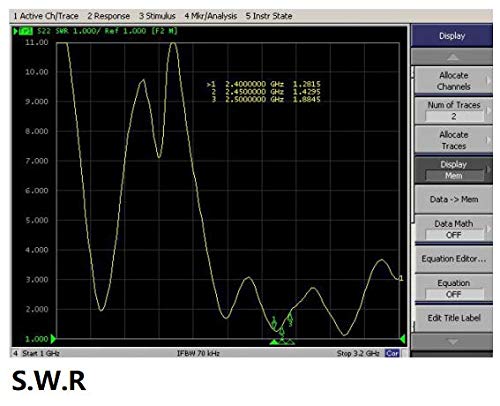Click marker 2 triangle on the frequency axis
Screen dimensions: 500x406
click(x=282, y=341)
